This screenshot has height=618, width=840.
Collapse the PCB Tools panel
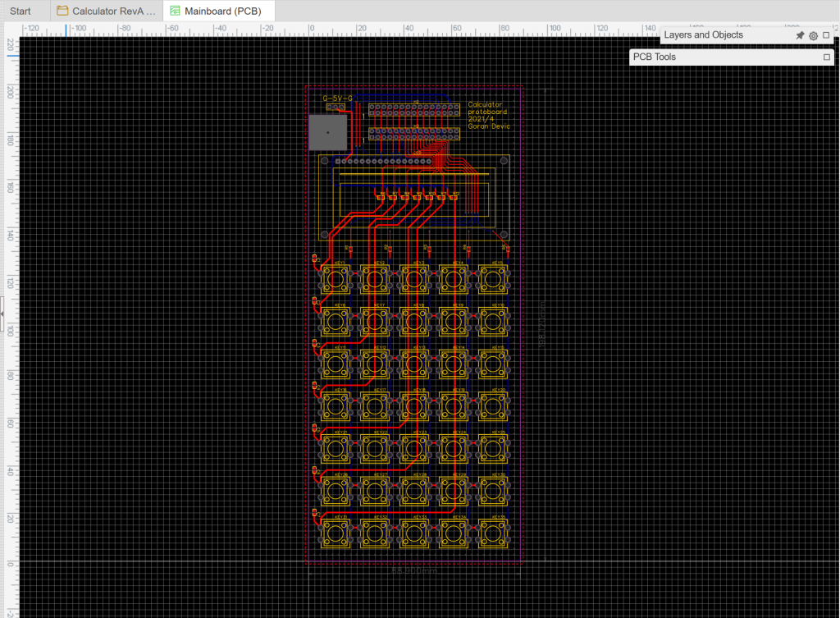pyautogui.click(x=827, y=57)
